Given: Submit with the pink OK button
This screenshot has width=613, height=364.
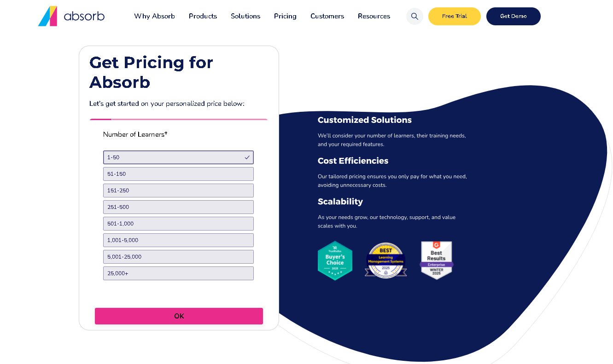Looking at the screenshot, I should click(179, 316).
